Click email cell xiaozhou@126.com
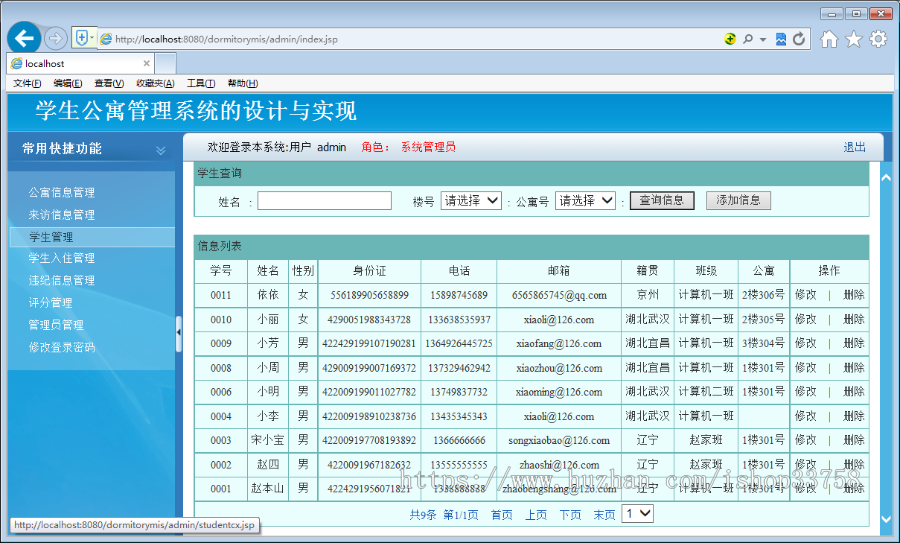Screen dimensions: 900x543 coord(559,368)
